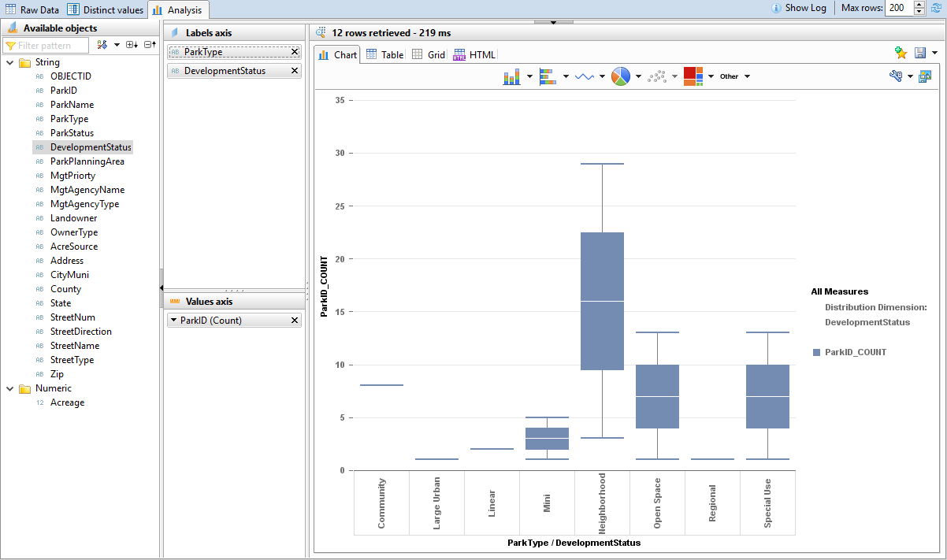
Task: Open the Other chart types dropdown
Action: click(734, 76)
